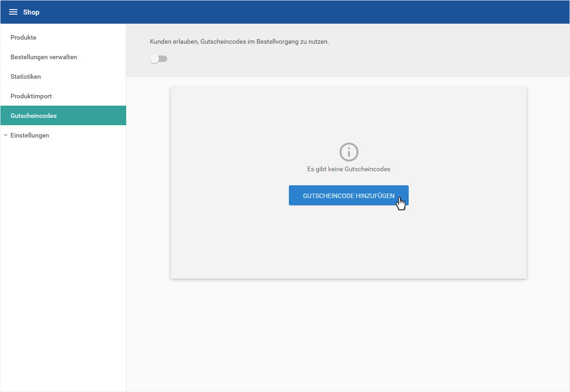Open the Produkte menu item
This screenshot has height=392, width=570.
click(x=63, y=37)
